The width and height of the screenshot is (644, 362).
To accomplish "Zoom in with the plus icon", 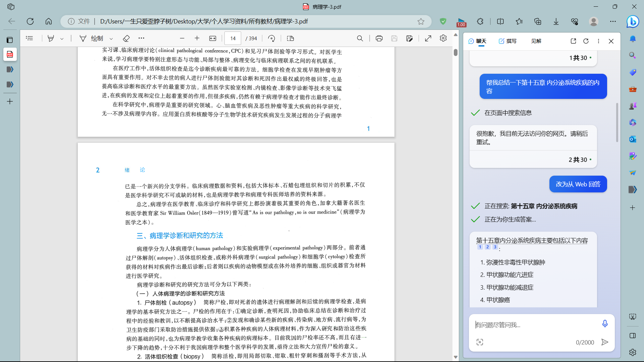I will 197,38.
